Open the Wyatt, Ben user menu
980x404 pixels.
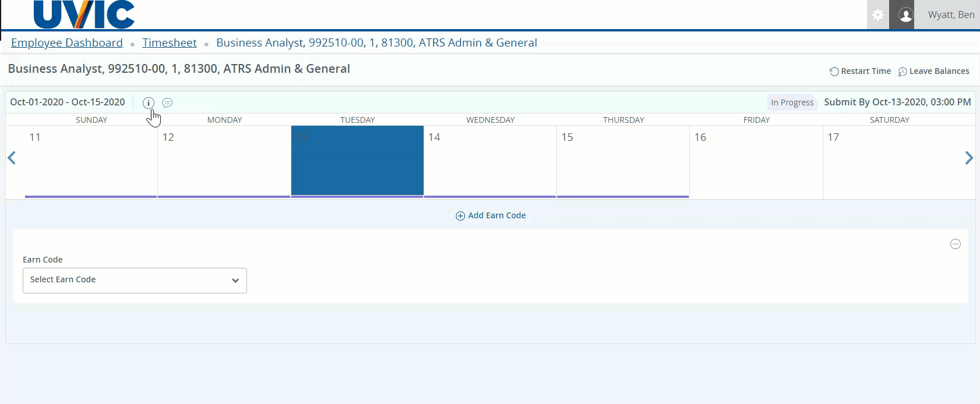951,15
